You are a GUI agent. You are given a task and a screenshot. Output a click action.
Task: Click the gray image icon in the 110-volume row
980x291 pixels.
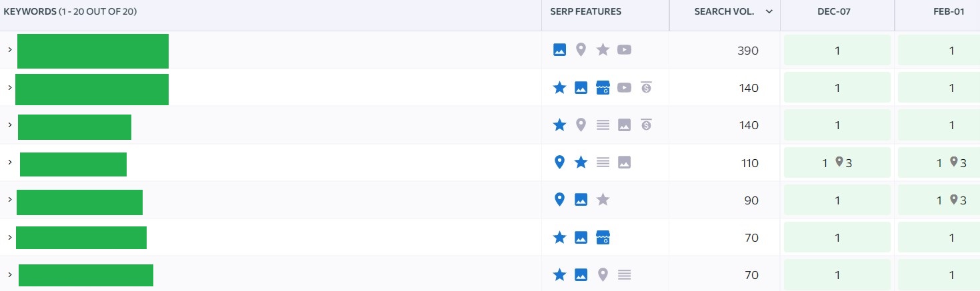coord(624,162)
